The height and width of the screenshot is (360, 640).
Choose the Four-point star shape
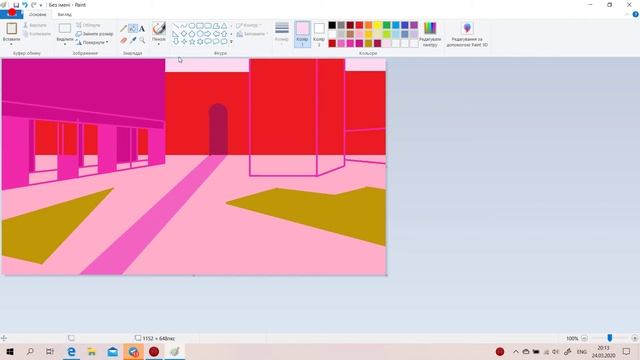(x=184, y=41)
